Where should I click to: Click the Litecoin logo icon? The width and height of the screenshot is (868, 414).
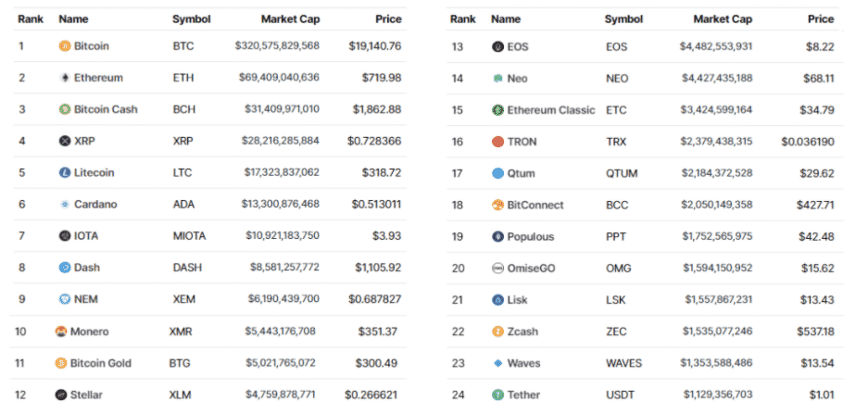(x=65, y=172)
